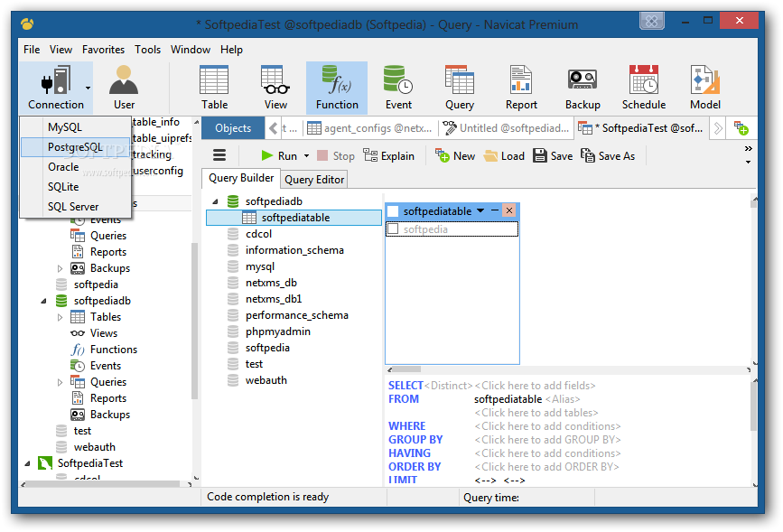Check the softpedia field checkbox
Image resolution: width=783 pixels, height=532 pixels.
point(393,229)
